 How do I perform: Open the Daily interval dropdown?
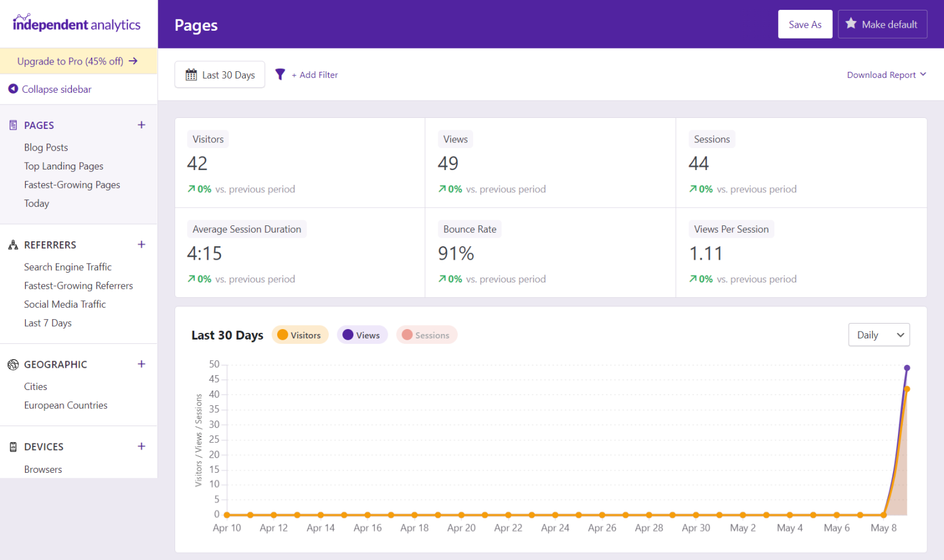pos(879,335)
